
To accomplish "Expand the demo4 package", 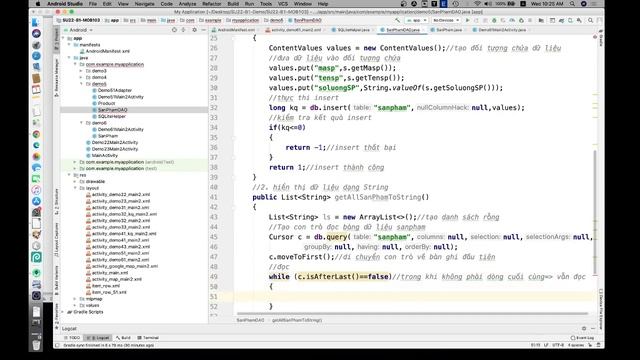I will tap(81, 77).
